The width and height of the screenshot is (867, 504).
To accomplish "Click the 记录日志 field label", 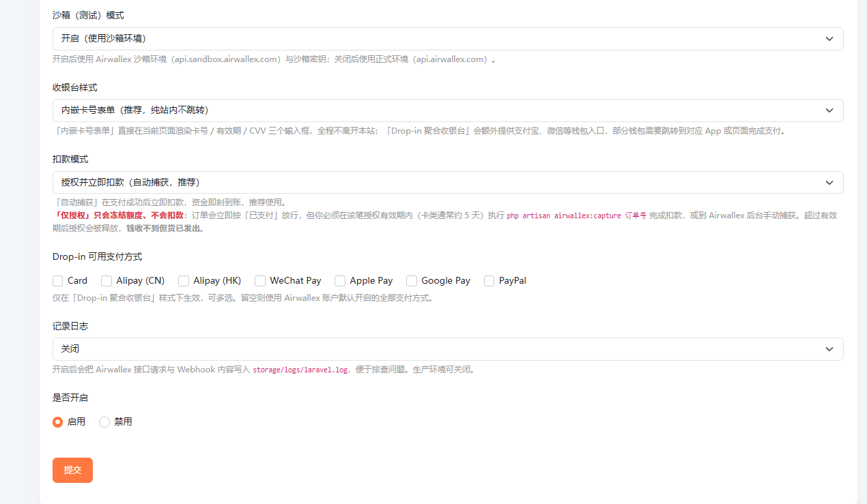I will (70, 327).
